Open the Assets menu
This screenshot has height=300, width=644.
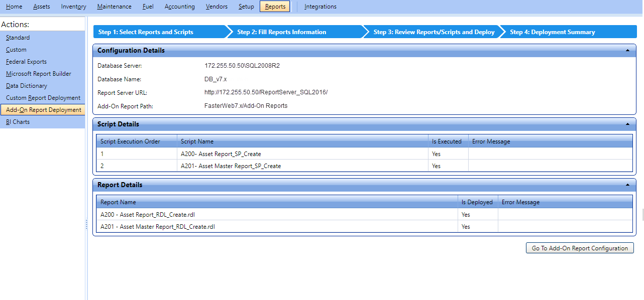[x=42, y=7]
